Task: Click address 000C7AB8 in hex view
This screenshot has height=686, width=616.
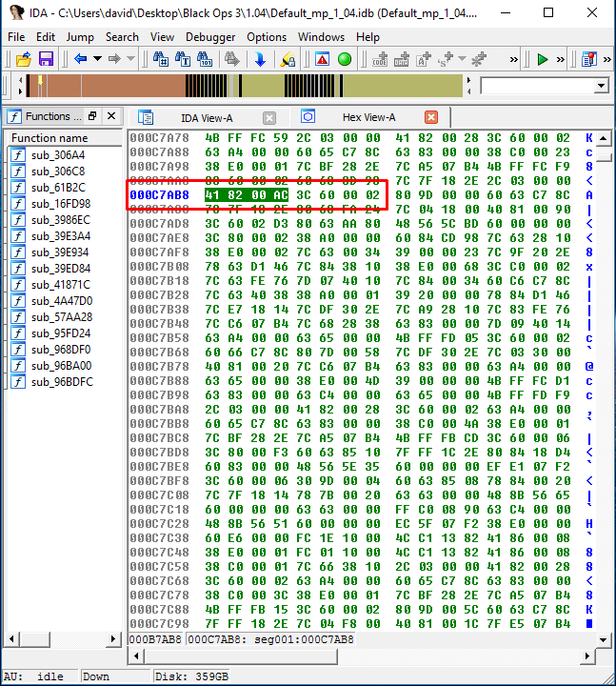Action: point(160,194)
